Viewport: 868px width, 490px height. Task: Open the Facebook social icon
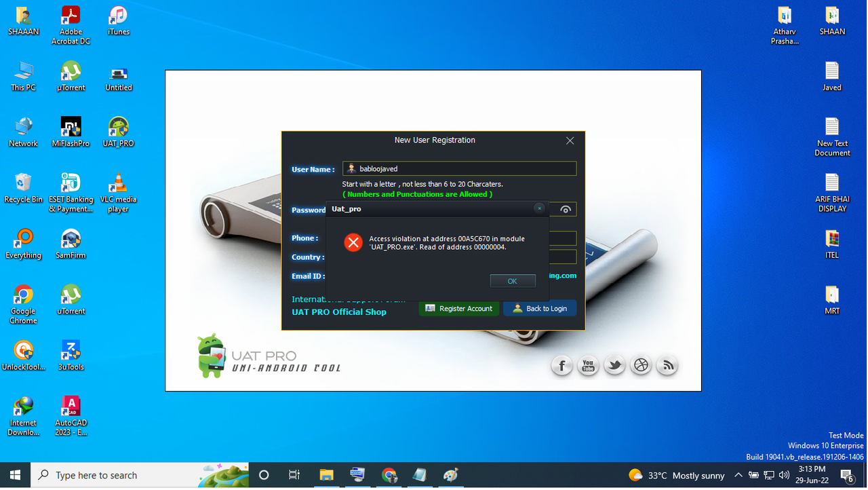(561, 366)
